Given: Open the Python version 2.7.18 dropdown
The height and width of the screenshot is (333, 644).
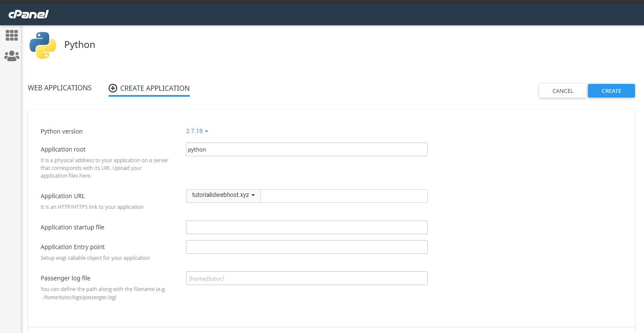Looking at the screenshot, I should click(x=197, y=131).
